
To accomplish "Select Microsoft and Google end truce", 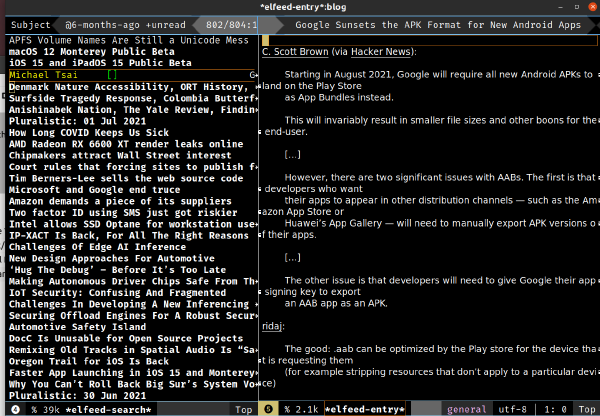I will point(94,190).
